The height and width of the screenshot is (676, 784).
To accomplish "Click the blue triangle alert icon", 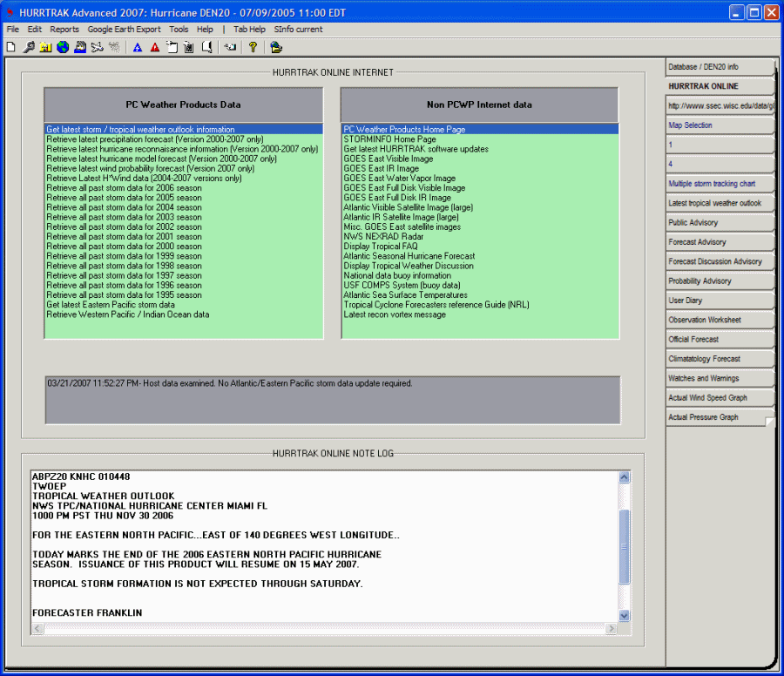I will pos(138,48).
